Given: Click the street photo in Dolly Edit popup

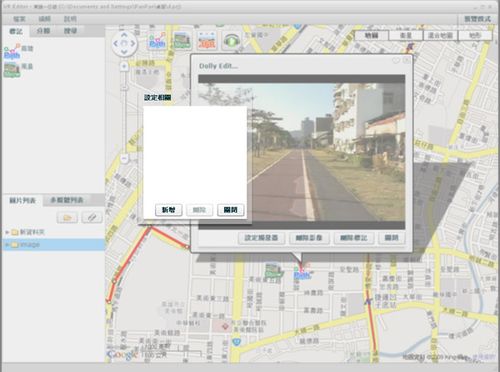Looking at the screenshot, I should tap(326, 152).
